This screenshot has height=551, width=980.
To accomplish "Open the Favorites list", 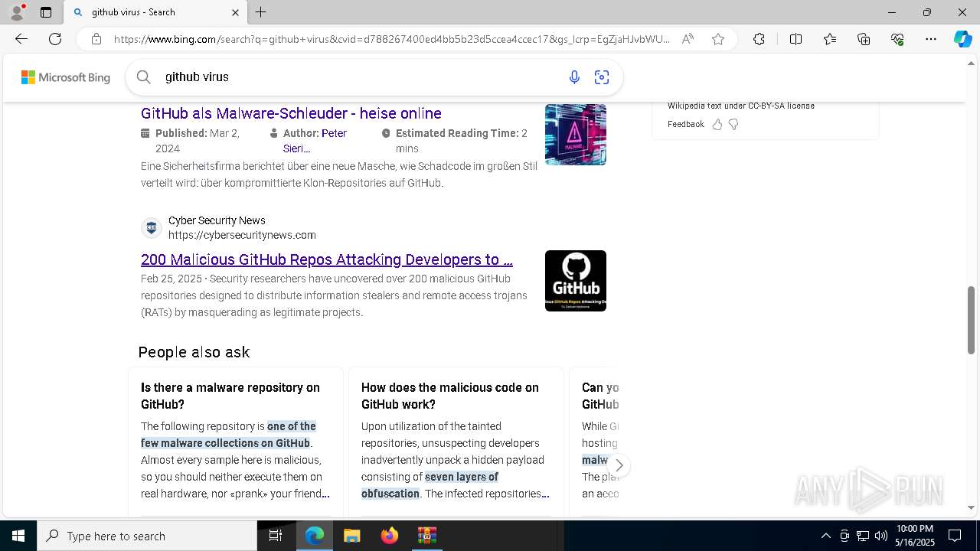I will [x=830, y=39].
